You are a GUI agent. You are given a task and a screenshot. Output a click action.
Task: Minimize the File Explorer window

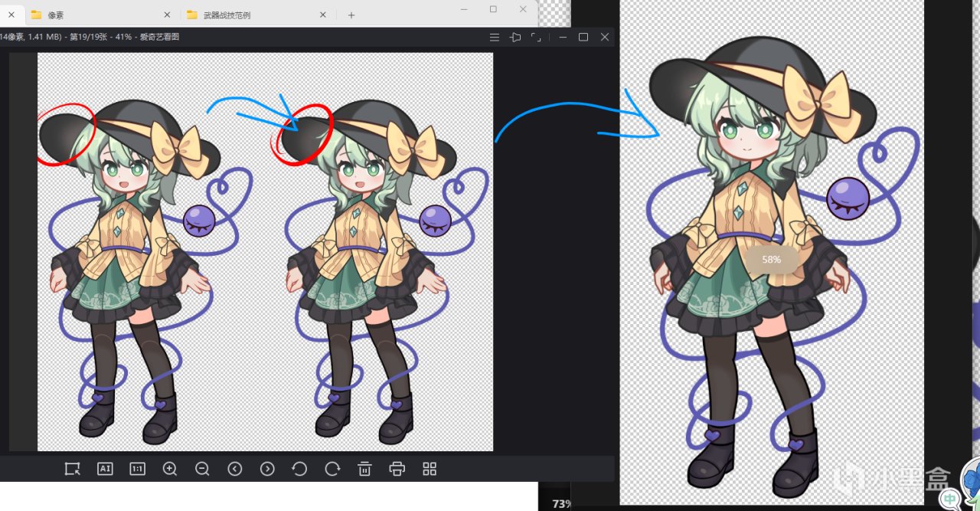[x=464, y=8]
